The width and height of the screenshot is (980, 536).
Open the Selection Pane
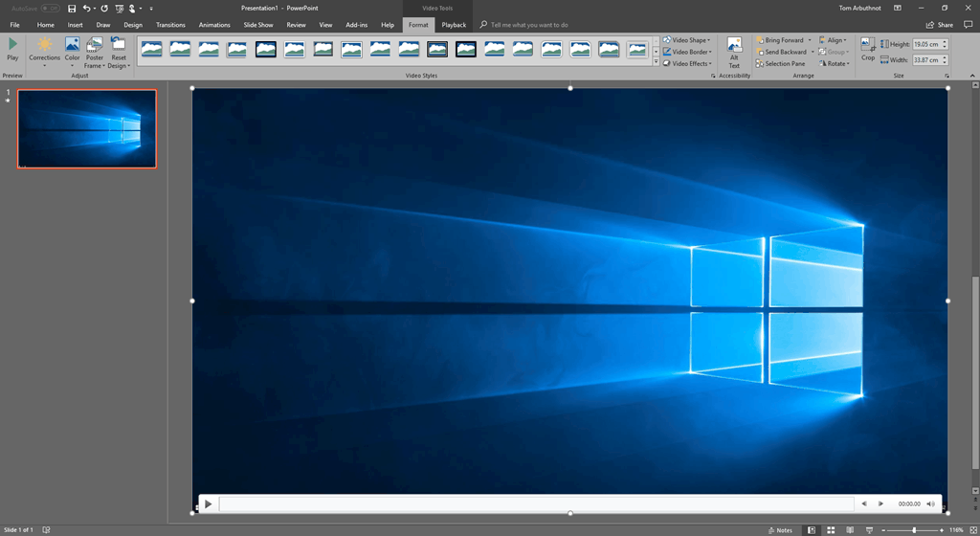click(x=780, y=64)
